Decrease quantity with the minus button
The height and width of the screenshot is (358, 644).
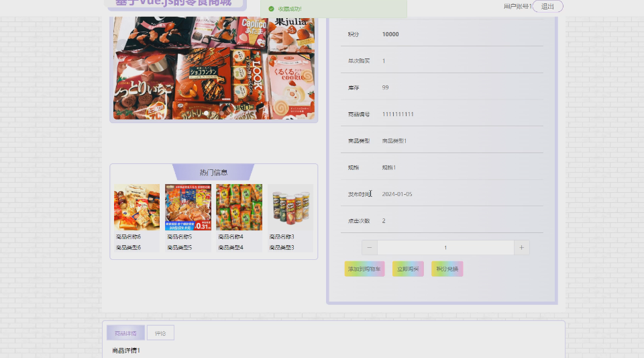369,247
